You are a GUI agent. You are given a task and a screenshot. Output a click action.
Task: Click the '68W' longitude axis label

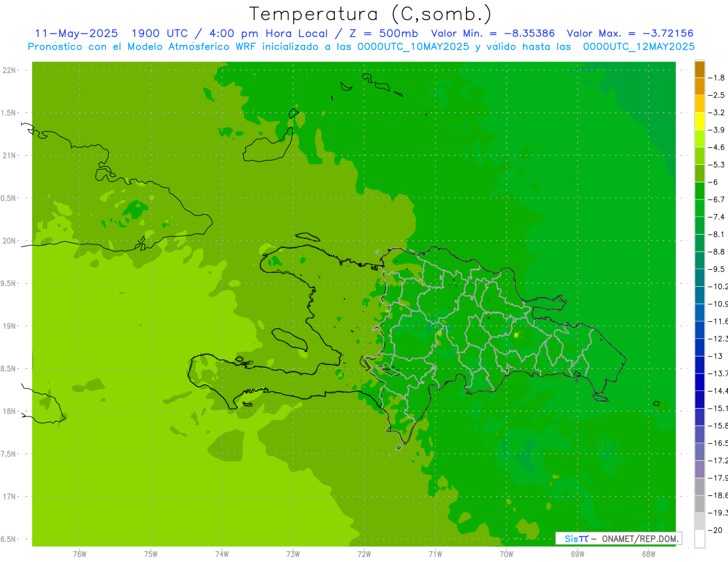649,554
